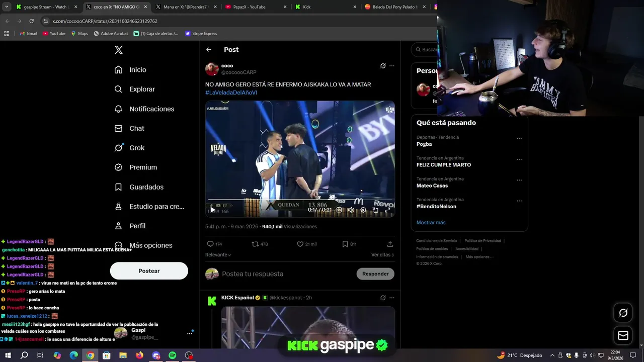644x362 pixels.
Task: Go to Inicio in X sidebar
Action: [x=130, y=70]
